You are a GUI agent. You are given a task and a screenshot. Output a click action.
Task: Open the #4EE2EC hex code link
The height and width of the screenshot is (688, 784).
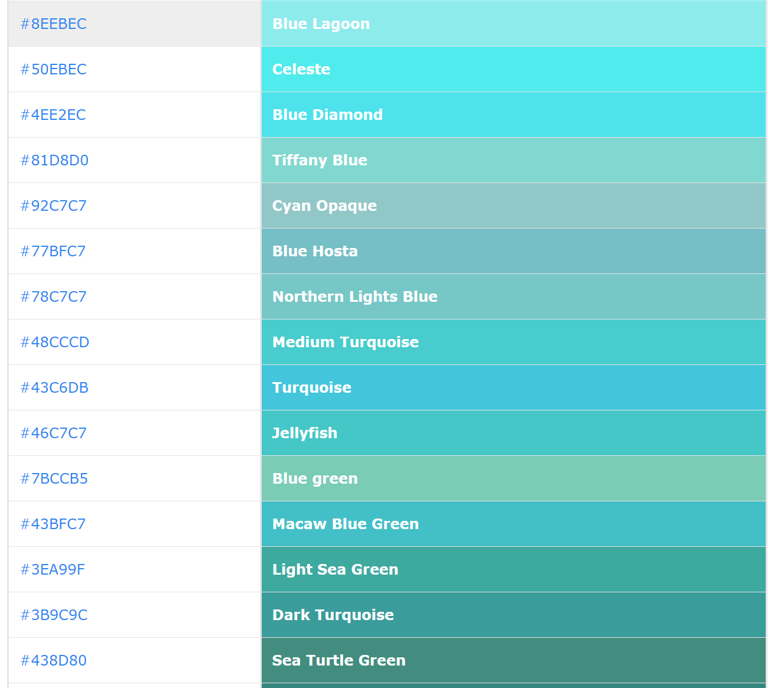54,115
